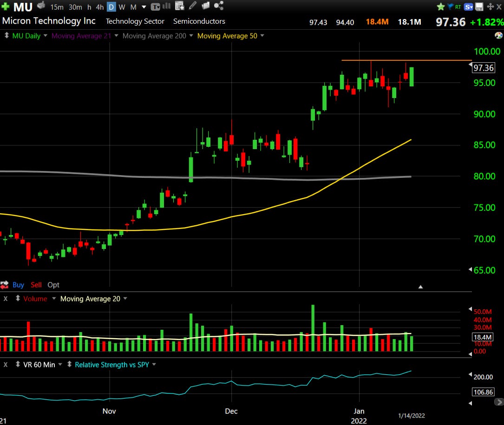The height and width of the screenshot is (425, 504).
Task: Click the arrow marker near 0.00 volume
Action: click(x=470, y=354)
